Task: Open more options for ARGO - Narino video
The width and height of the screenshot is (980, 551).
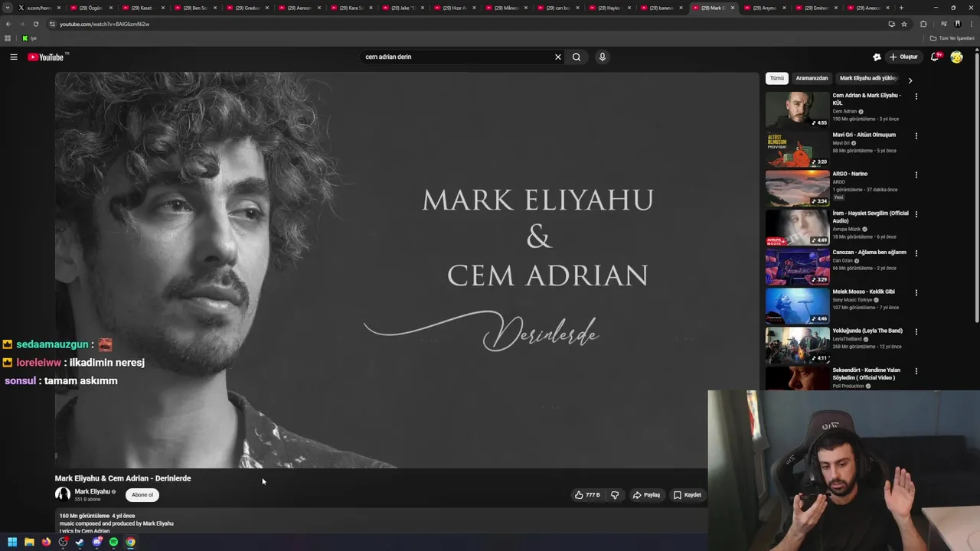Action: click(x=916, y=174)
